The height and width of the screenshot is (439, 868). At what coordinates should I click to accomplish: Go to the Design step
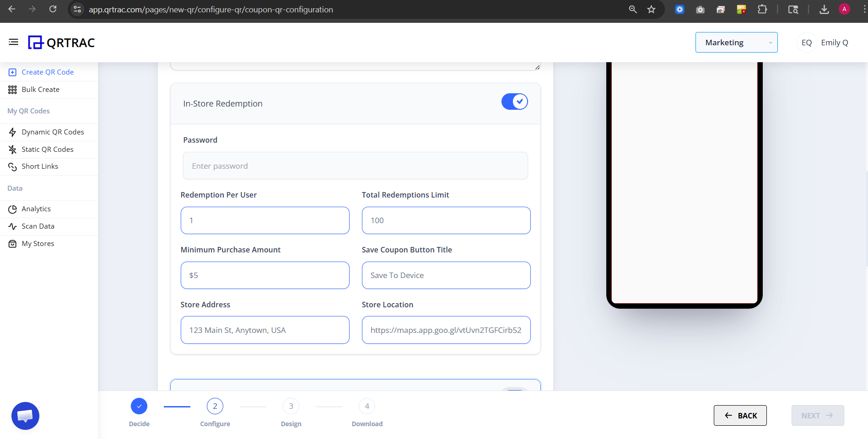click(291, 406)
